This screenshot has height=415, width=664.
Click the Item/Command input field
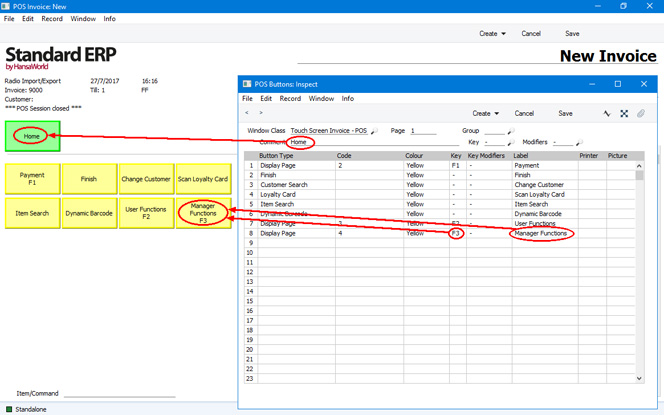click(x=119, y=393)
